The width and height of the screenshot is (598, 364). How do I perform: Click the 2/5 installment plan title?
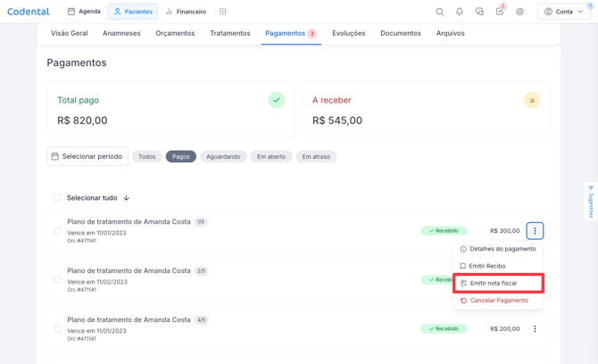click(x=129, y=270)
